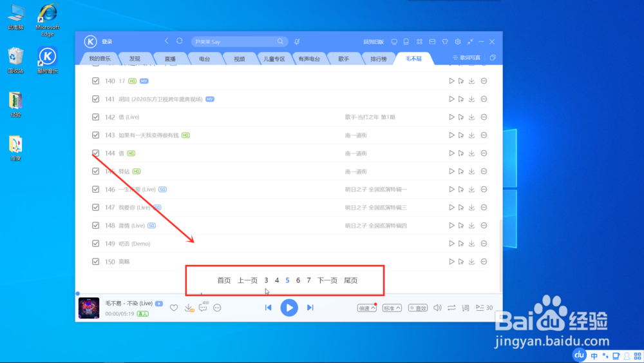This screenshot has height=363, width=644.
Task: Go to 下一页 next page
Action: (327, 280)
